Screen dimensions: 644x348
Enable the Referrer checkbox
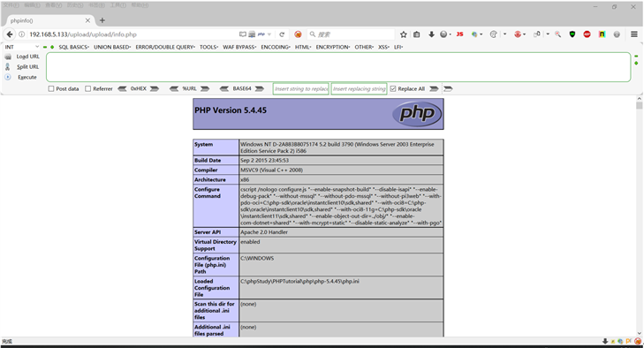pos(87,88)
